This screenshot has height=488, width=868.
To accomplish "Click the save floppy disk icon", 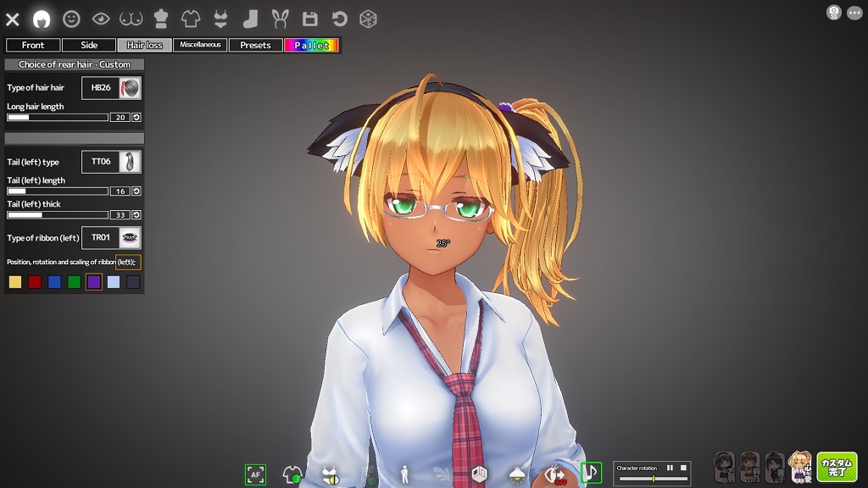I will (309, 19).
